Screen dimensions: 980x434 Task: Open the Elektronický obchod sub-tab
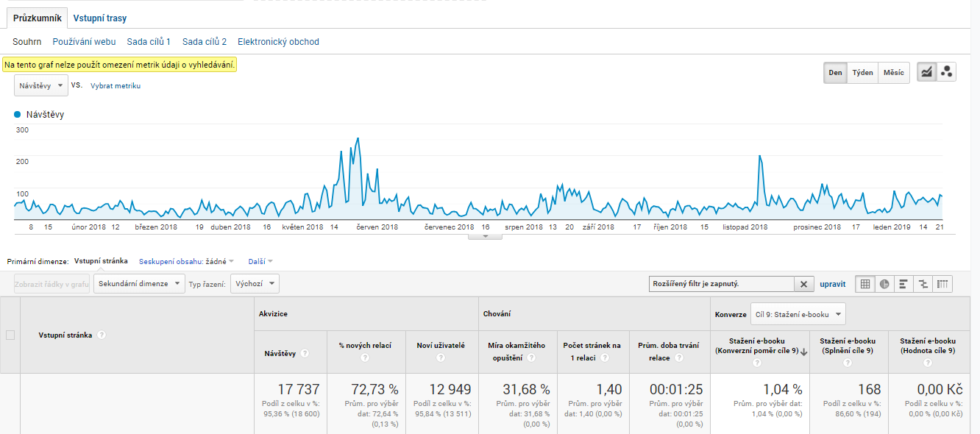(x=278, y=42)
